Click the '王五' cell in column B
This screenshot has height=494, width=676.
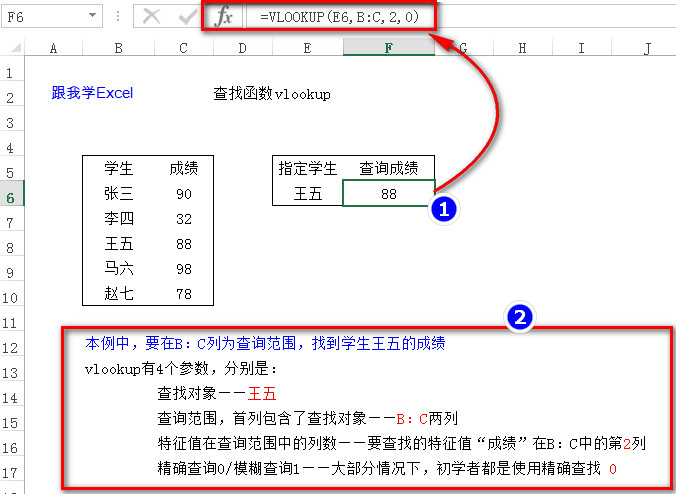[x=119, y=244]
